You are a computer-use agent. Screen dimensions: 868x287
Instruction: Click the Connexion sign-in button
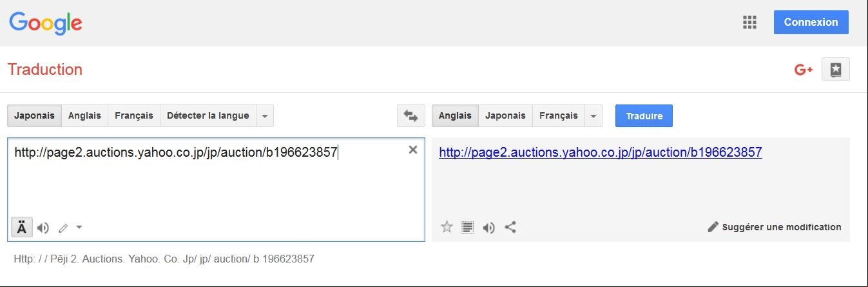(811, 22)
